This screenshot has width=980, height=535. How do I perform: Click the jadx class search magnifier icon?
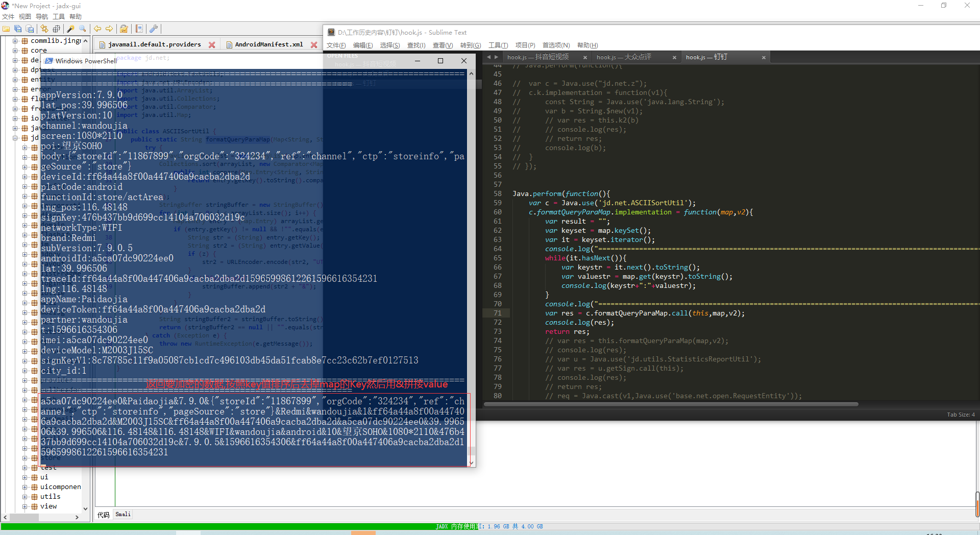82,29
